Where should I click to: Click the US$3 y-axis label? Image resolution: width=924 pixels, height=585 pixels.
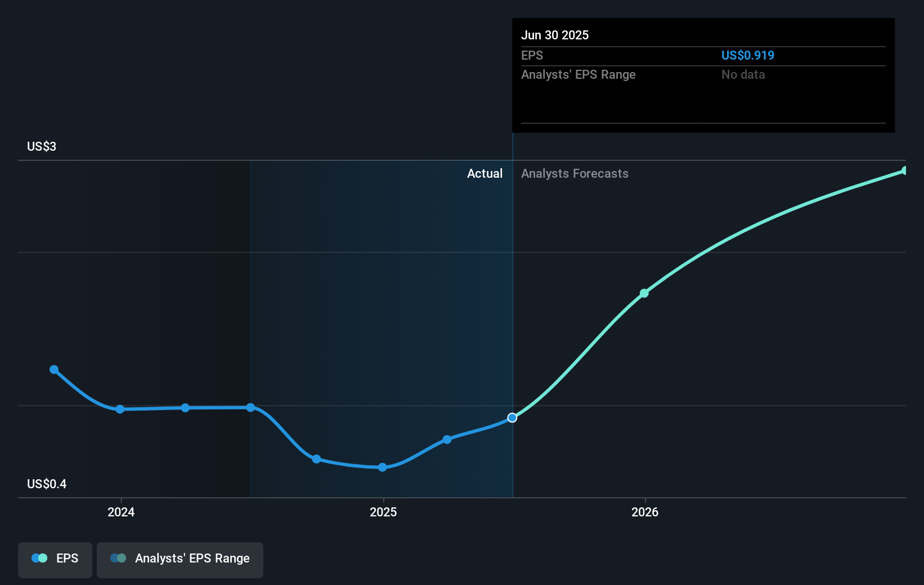coord(42,146)
